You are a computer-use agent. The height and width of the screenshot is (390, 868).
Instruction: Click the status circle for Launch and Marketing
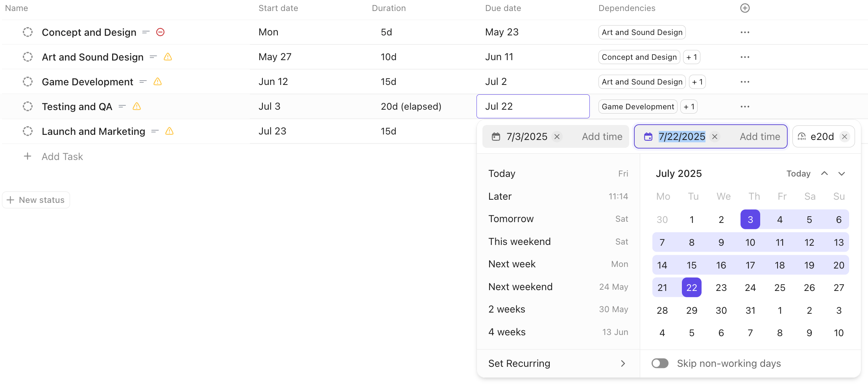tap(28, 131)
